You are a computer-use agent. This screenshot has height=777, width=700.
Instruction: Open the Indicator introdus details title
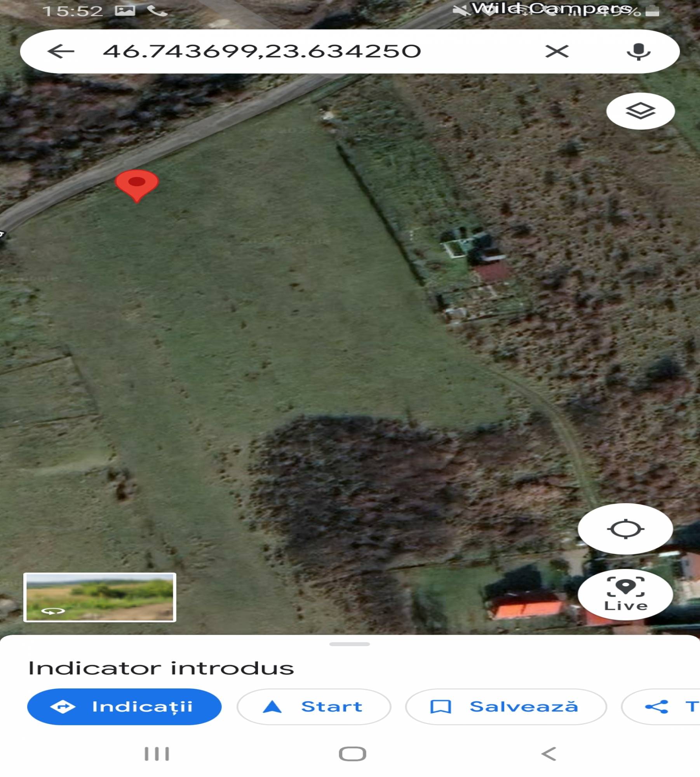(161, 668)
